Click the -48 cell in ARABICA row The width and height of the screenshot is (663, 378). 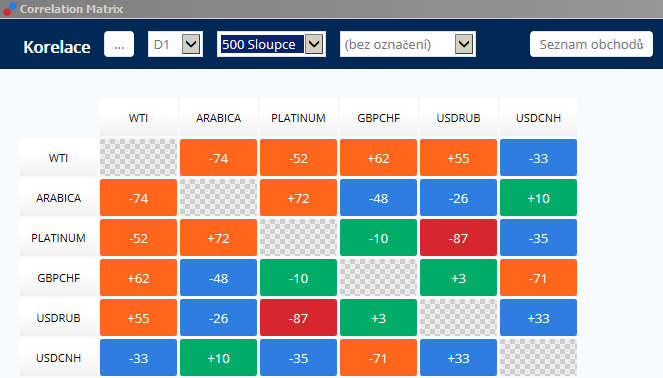378,197
